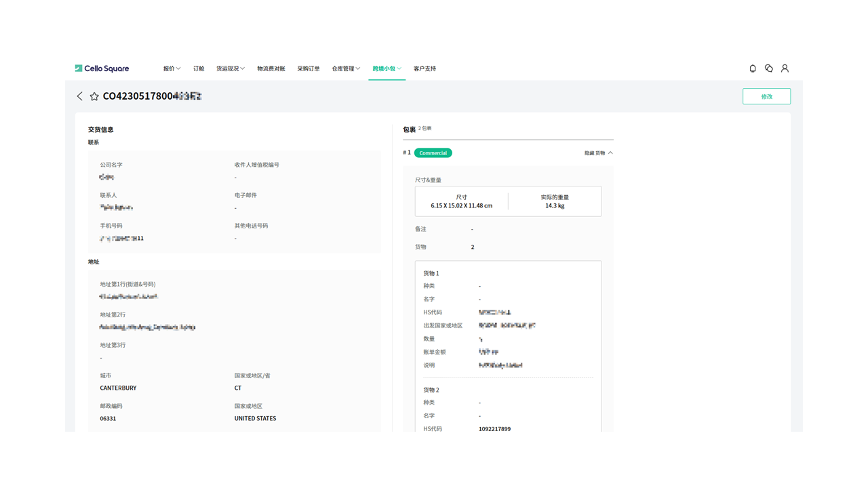Open the notification bell icon
This screenshot has width=868, height=488.
tap(753, 68)
